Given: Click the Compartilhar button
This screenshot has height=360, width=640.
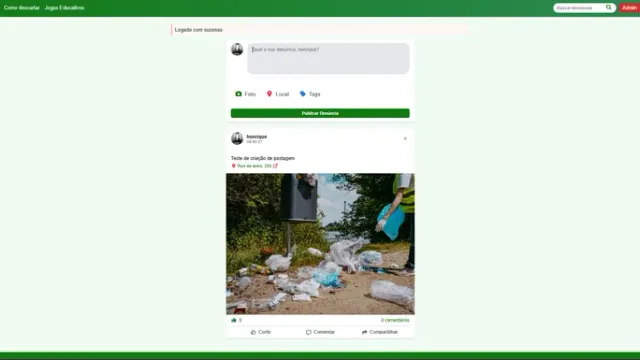Looking at the screenshot, I should pyautogui.click(x=380, y=332).
